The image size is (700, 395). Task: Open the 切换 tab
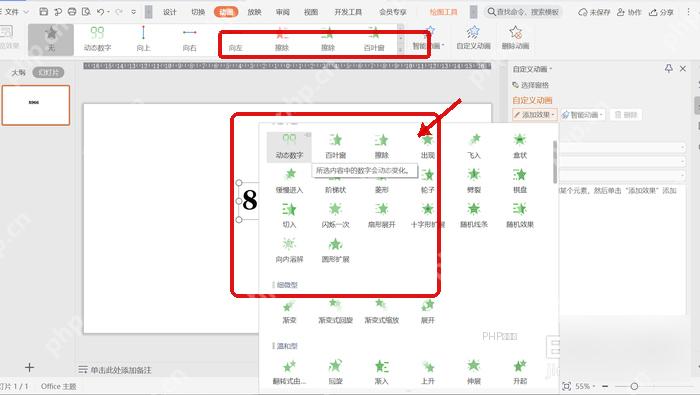[x=198, y=12]
